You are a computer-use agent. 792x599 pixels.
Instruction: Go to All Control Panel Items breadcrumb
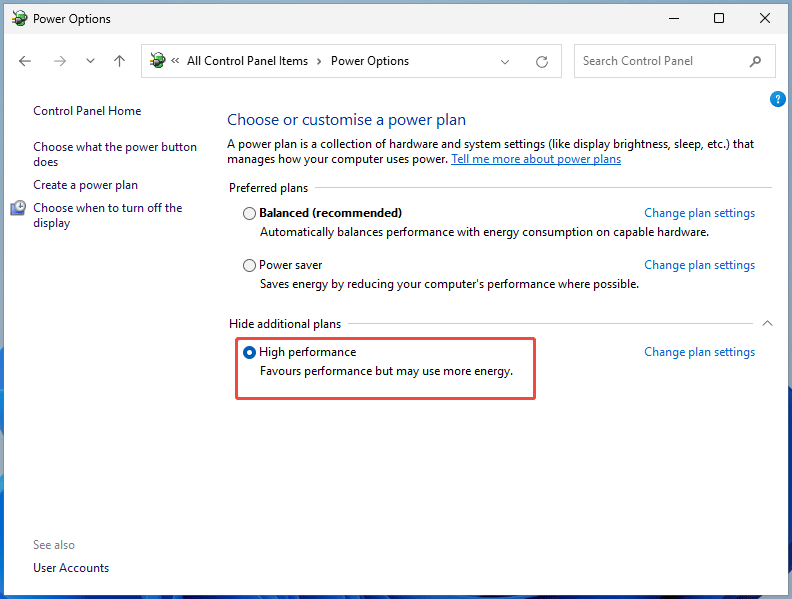[247, 61]
